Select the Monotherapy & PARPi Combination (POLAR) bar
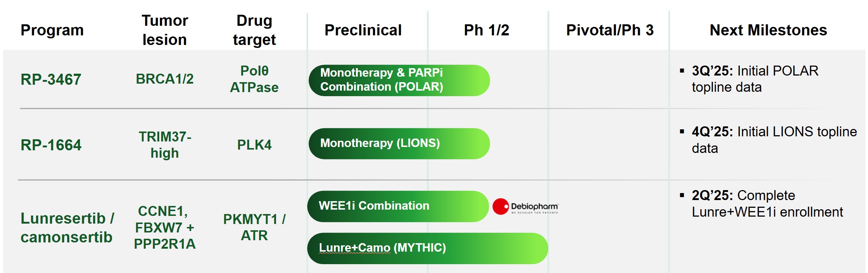The width and height of the screenshot is (868, 273). [x=399, y=80]
